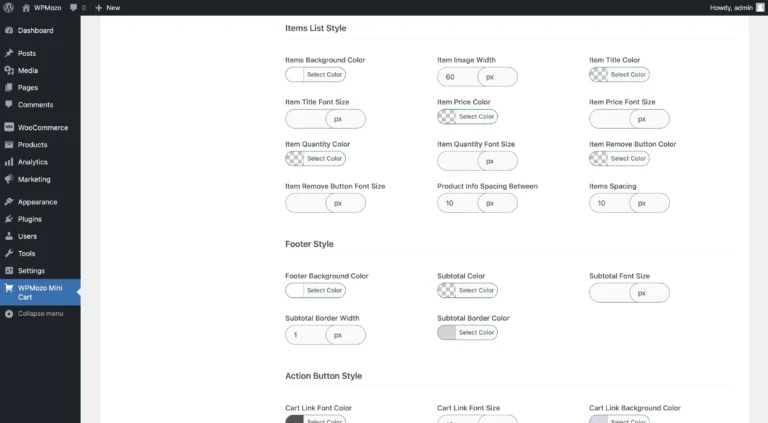Click the Media icon in sidebar
The width and height of the screenshot is (768, 423).
click(x=9, y=70)
